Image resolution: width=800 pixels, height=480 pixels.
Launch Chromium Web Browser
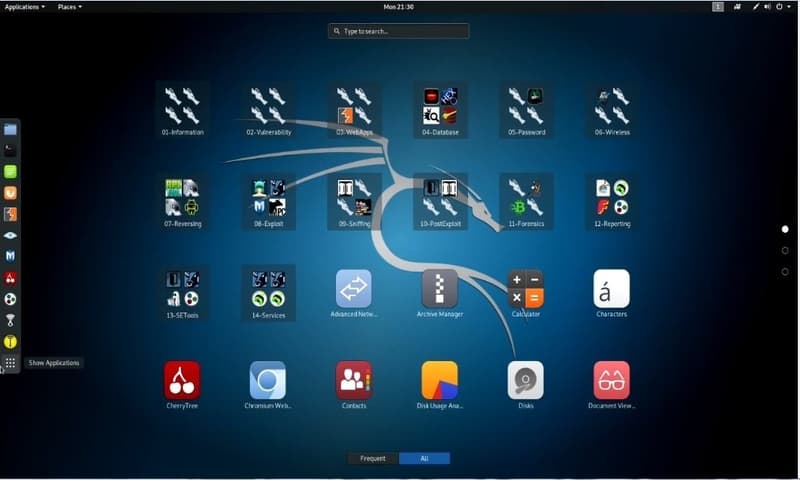[268, 385]
